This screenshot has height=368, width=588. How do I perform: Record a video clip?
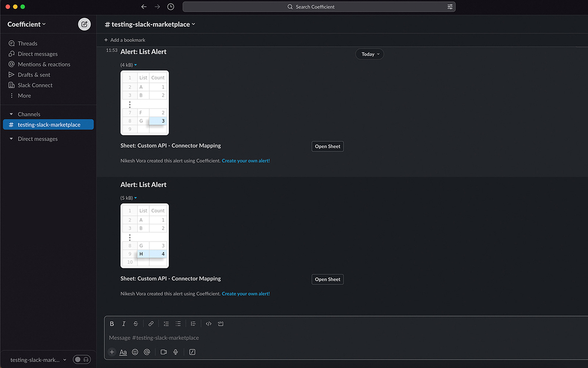(163, 352)
